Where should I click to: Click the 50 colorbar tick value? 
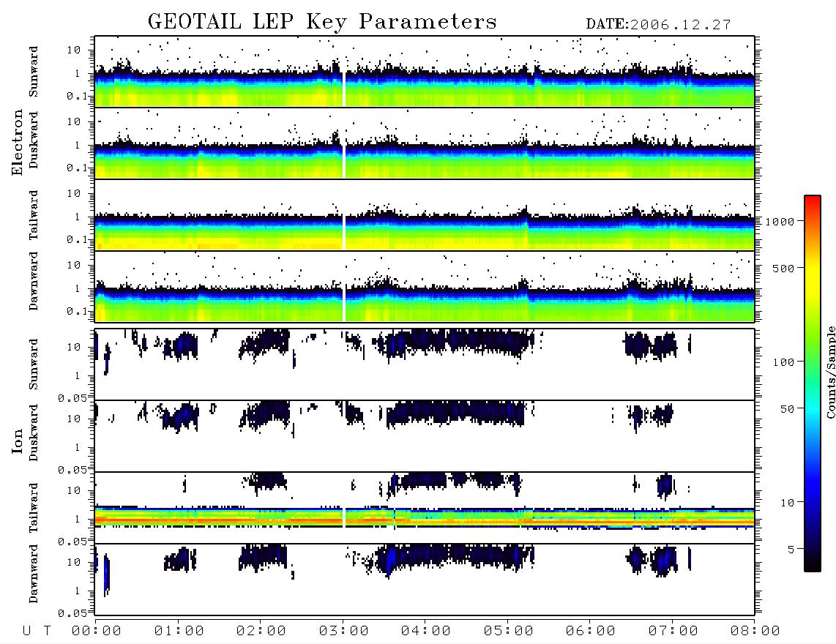(788, 409)
